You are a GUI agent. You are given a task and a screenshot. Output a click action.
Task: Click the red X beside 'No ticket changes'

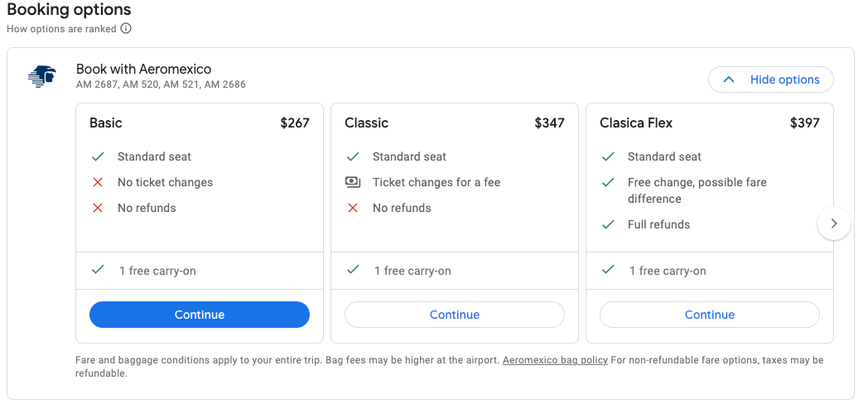click(98, 182)
